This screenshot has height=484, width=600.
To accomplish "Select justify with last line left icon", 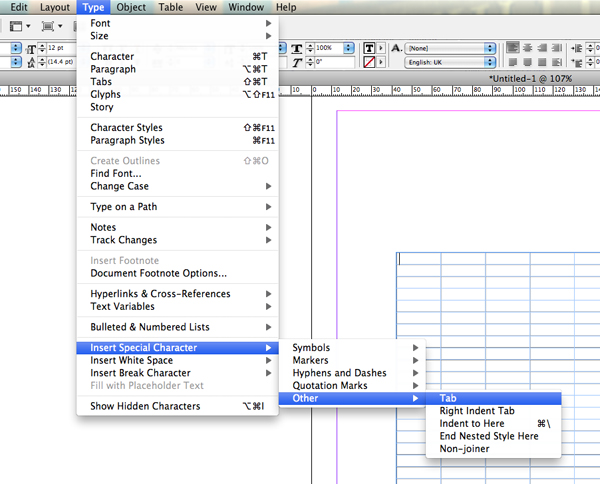I will (513, 62).
